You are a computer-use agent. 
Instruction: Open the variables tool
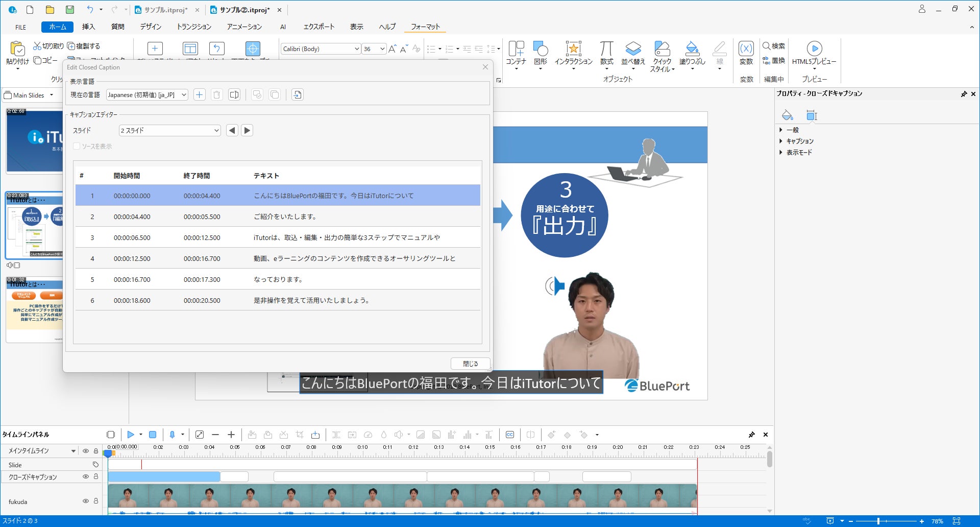[746, 54]
